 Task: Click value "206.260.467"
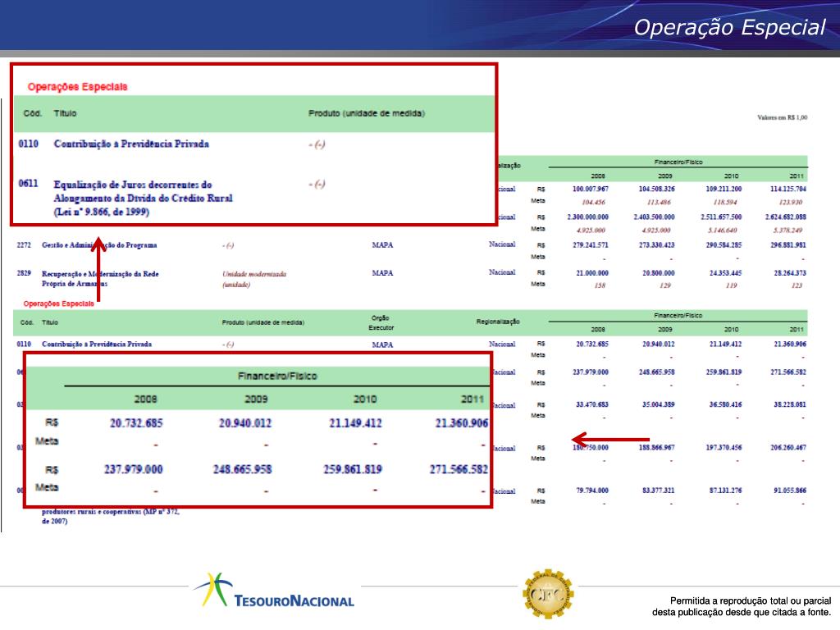(x=788, y=447)
